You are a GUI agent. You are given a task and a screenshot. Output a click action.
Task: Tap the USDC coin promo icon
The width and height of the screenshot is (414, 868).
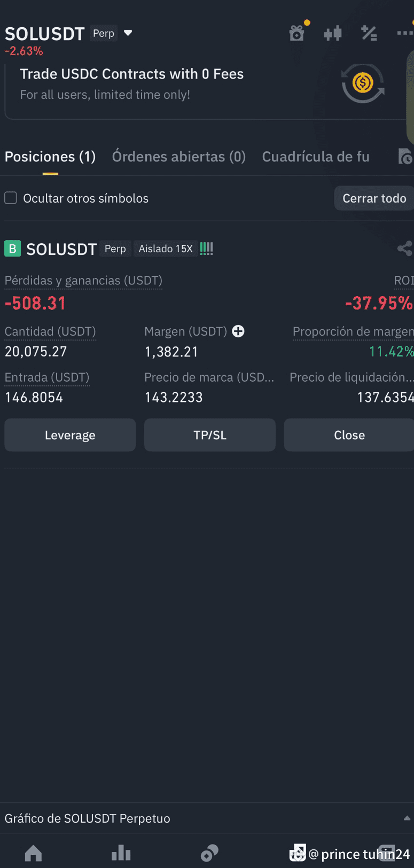(x=363, y=83)
